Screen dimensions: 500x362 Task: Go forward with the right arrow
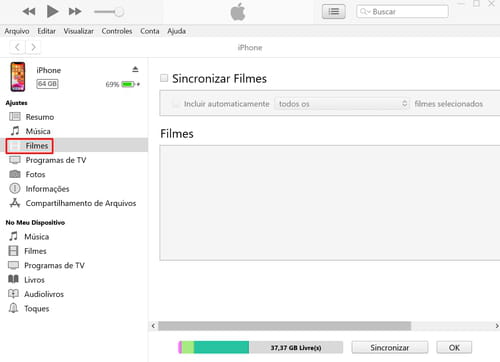(33, 47)
